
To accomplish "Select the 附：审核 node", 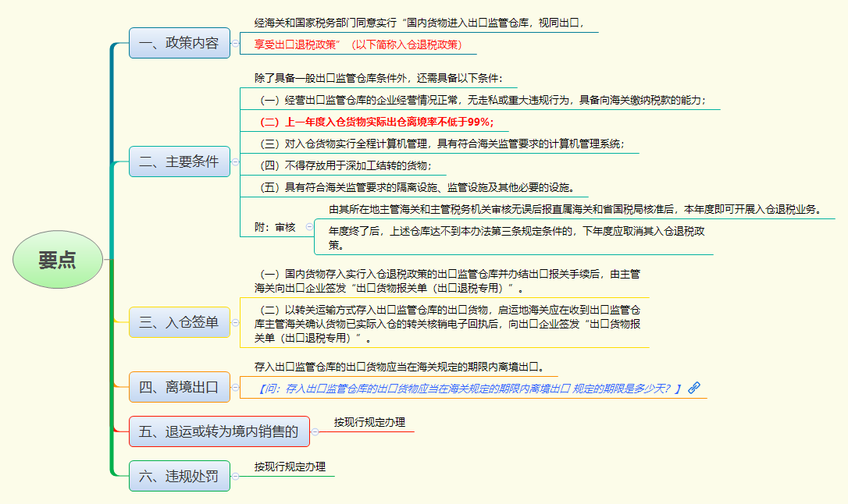I will 276,227.
